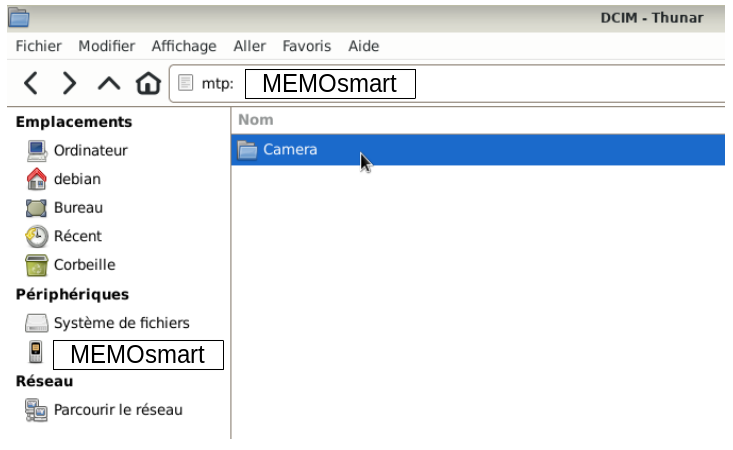The image size is (733, 450).
Task: Click the debian home folder icon
Action: (36, 179)
